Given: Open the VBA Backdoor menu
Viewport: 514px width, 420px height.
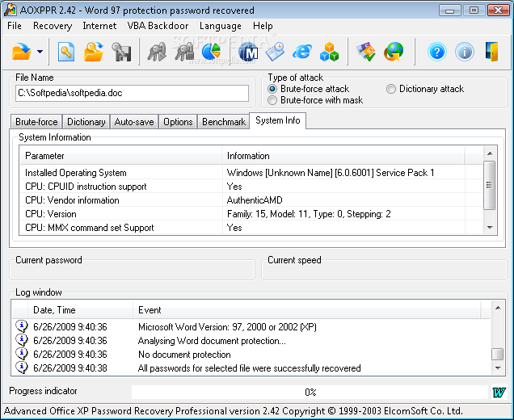Looking at the screenshot, I should point(158,26).
